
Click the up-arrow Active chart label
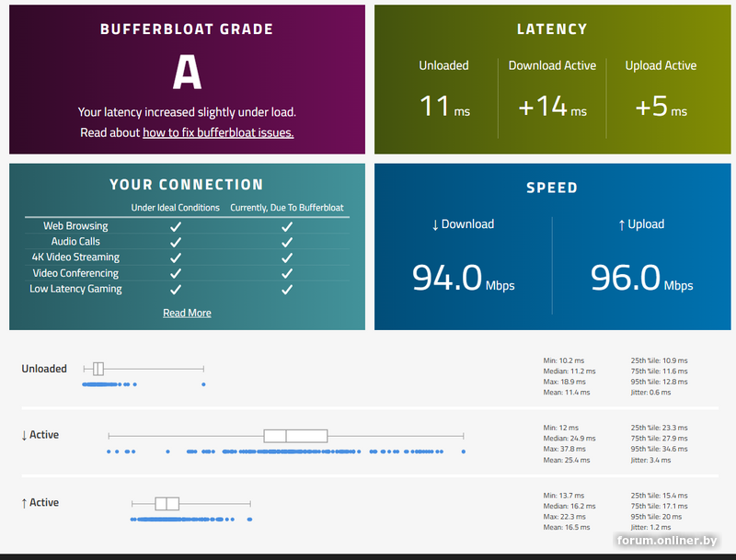coord(40,503)
